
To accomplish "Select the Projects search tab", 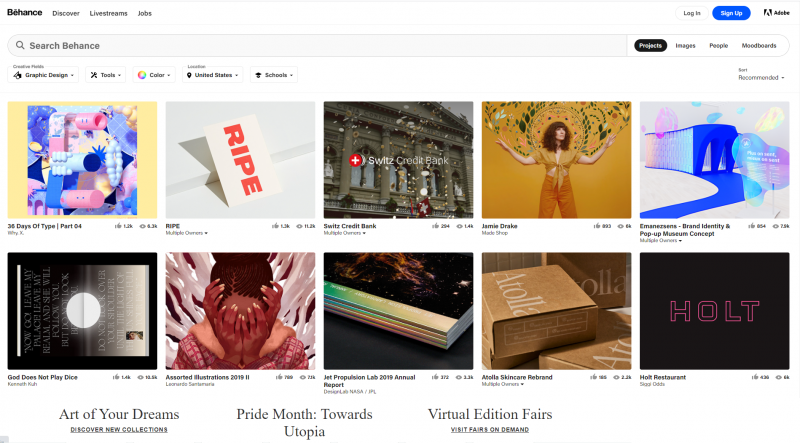I will [x=651, y=45].
